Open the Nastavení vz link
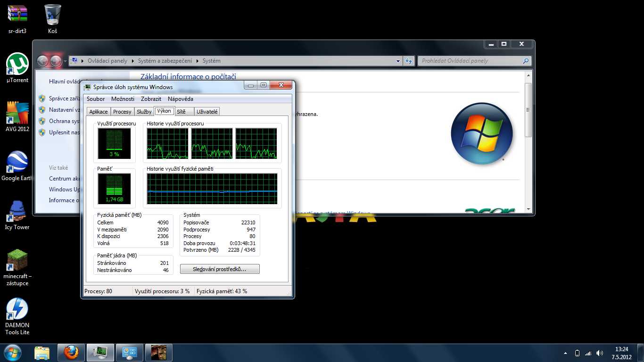The image size is (644, 362). (65, 110)
